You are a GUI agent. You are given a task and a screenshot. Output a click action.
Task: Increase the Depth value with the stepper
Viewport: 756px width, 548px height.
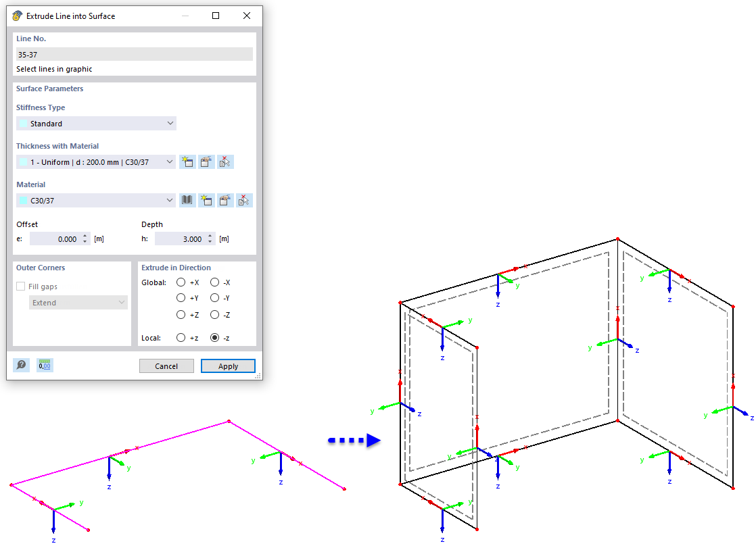click(210, 235)
